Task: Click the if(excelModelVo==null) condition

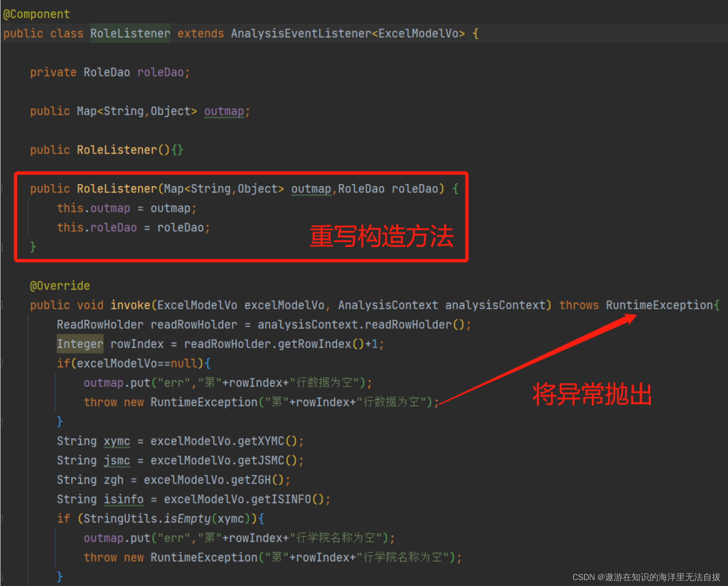Action: [133, 363]
